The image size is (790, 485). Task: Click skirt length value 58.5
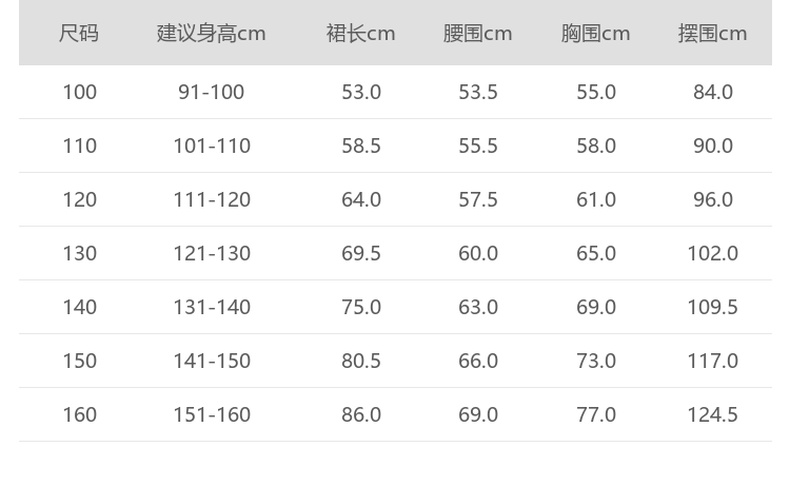pyautogui.click(x=361, y=146)
